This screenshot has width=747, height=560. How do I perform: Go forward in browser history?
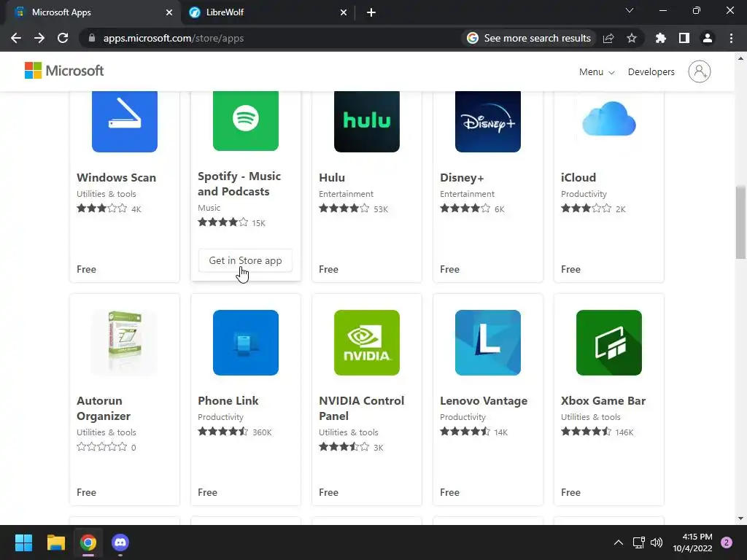click(x=39, y=38)
